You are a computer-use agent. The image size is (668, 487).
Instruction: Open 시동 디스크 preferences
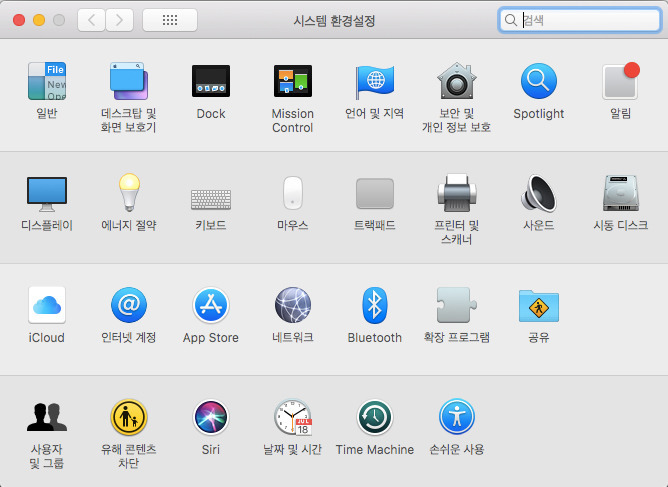pos(621,193)
